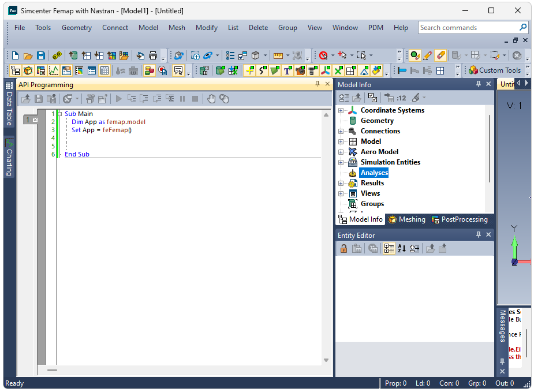Image resolution: width=534 pixels, height=392 pixels.
Task: Expand the Connections tree node
Action: click(x=341, y=131)
